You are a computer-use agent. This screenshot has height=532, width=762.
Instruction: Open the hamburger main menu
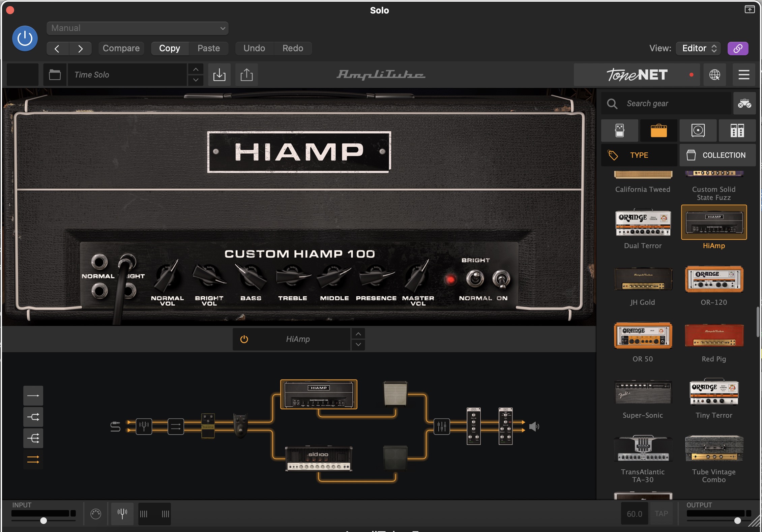744,75
